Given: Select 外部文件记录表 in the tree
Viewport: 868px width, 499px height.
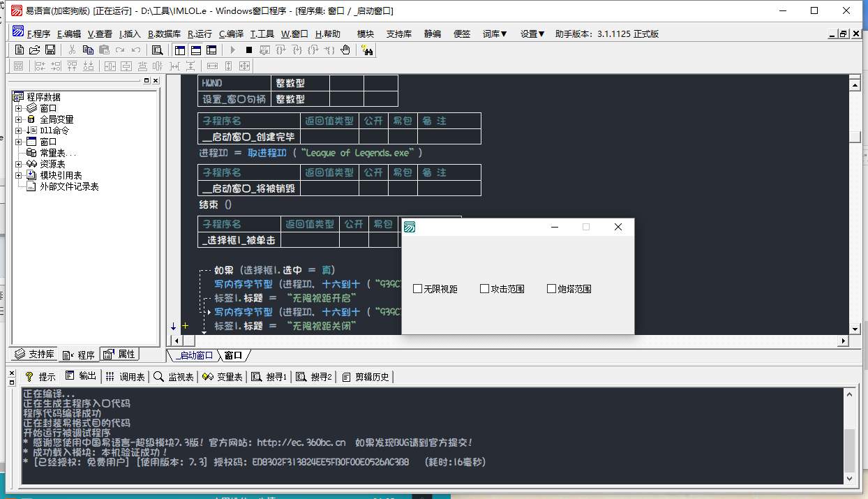Looking at the screenshot, I should [x=68, y=186].
